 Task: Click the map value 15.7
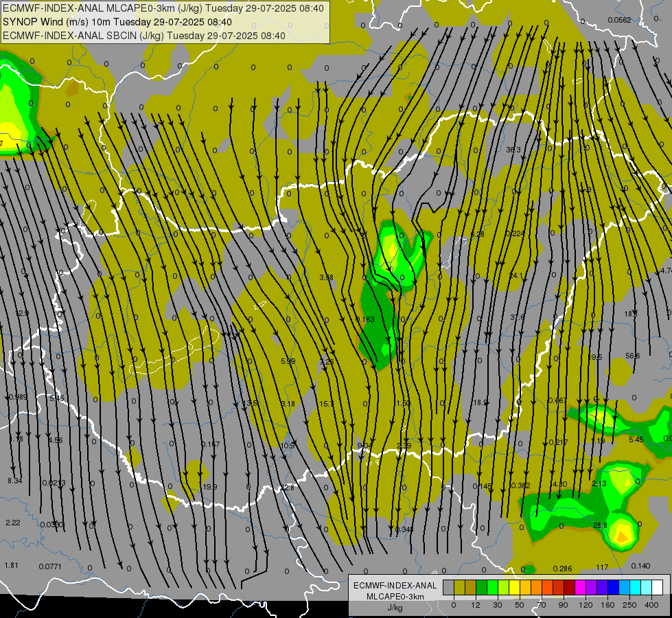click(326, 404)
